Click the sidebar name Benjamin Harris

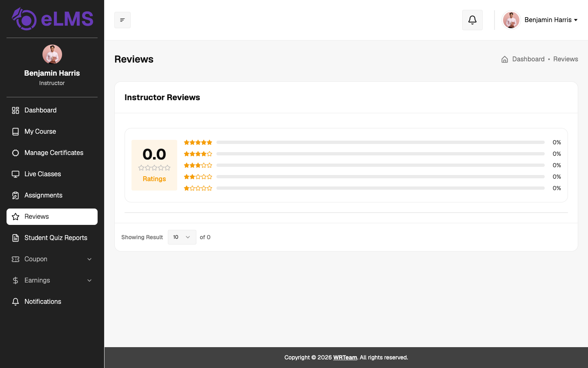coord(52,73)
